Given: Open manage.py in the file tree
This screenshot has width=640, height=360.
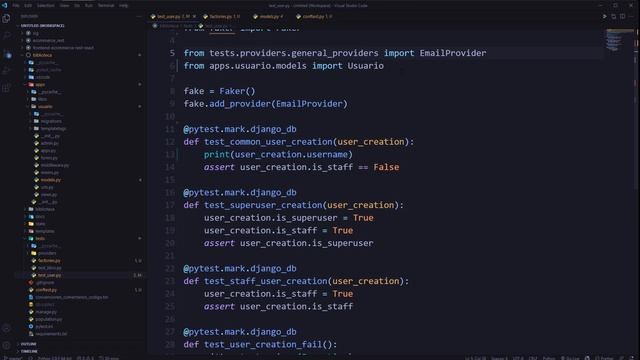Looking at the screenshot, I should [46, 312].
